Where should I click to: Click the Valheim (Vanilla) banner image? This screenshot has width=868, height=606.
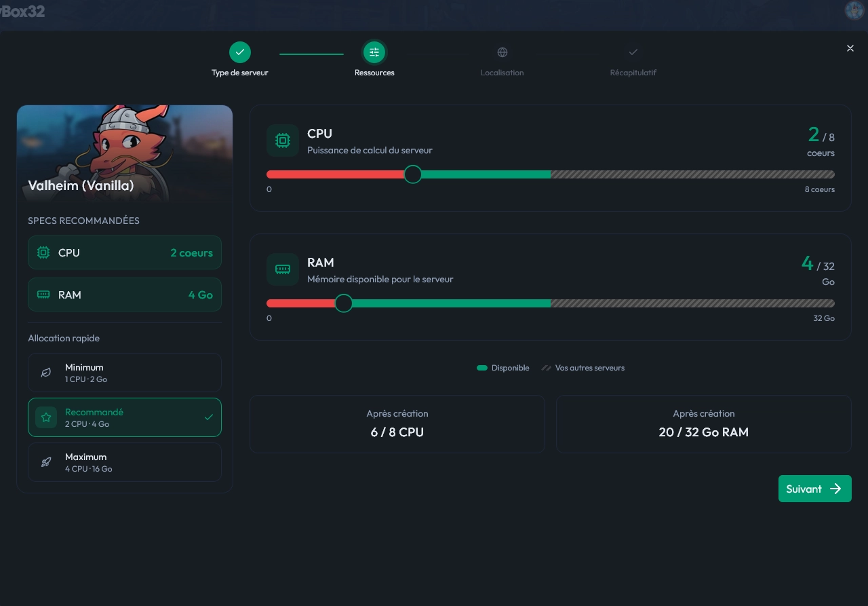tap(125, 153)
